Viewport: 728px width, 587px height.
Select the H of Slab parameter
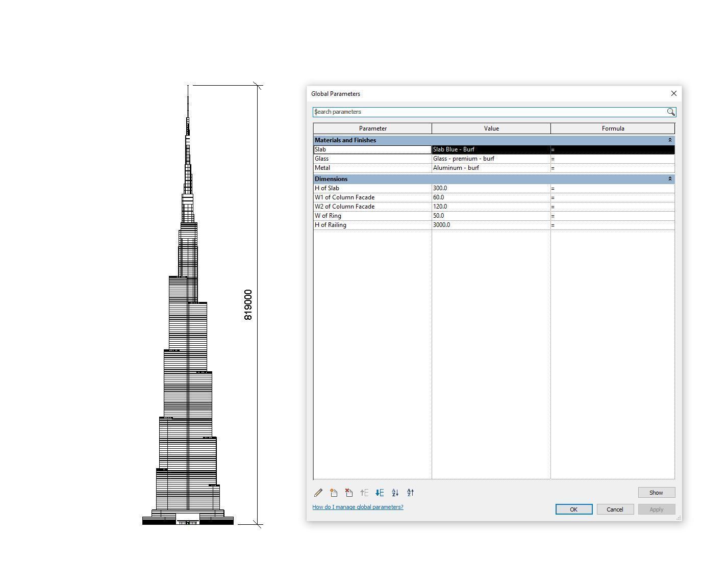coord(372,188)
